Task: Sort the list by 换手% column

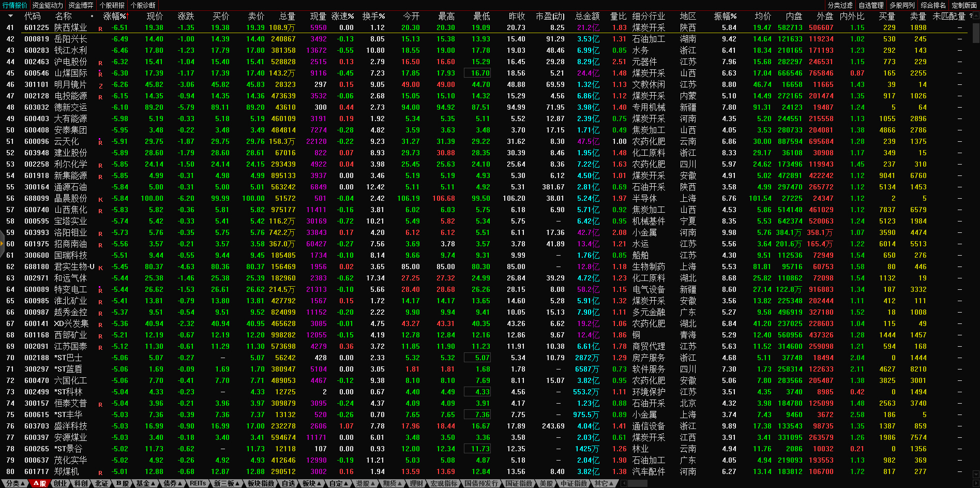Action: pyautogui.click(x=373, y=16)
